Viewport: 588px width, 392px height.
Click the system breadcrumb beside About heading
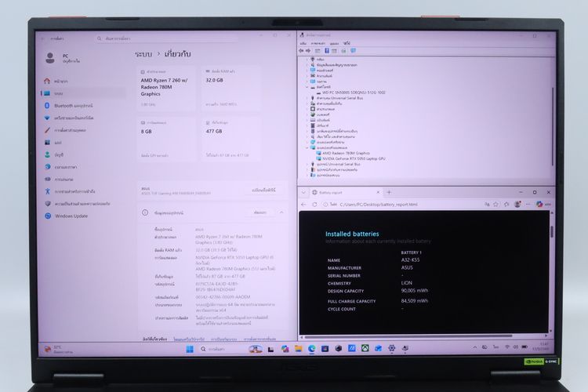click(x=143, y=54)
